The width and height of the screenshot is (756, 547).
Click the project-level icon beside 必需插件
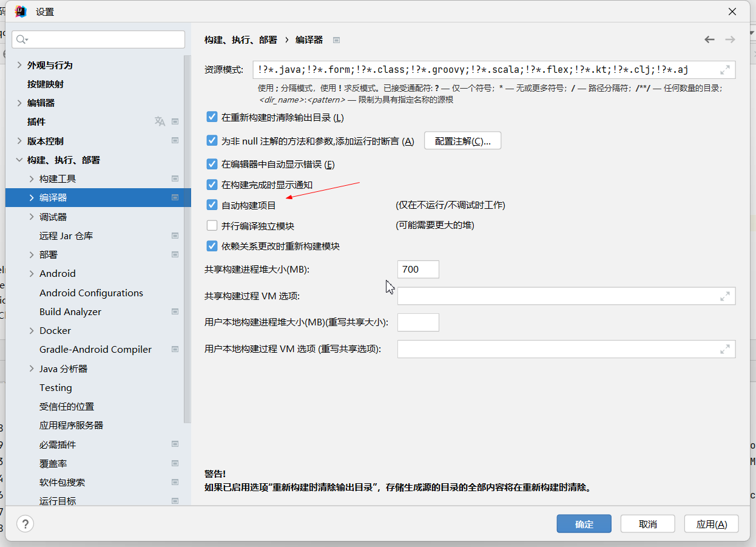[175, 444]
